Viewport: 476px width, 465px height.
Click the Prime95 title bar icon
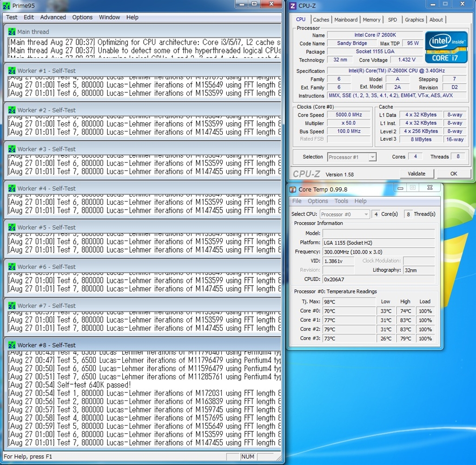point(7,6)
